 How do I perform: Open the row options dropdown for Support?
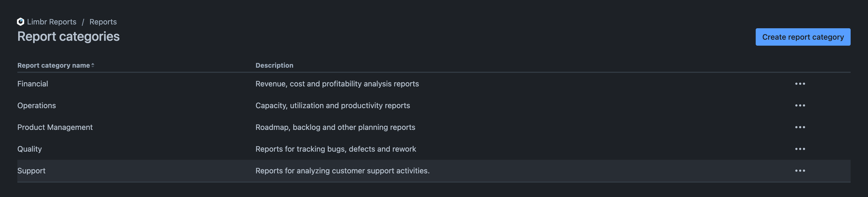tap(801, 171)
